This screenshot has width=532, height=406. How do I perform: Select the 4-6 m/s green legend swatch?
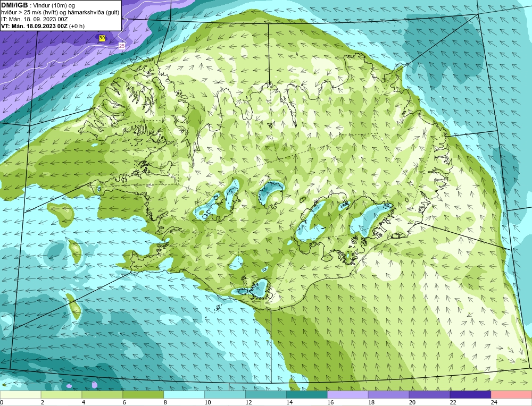(102, 394)
